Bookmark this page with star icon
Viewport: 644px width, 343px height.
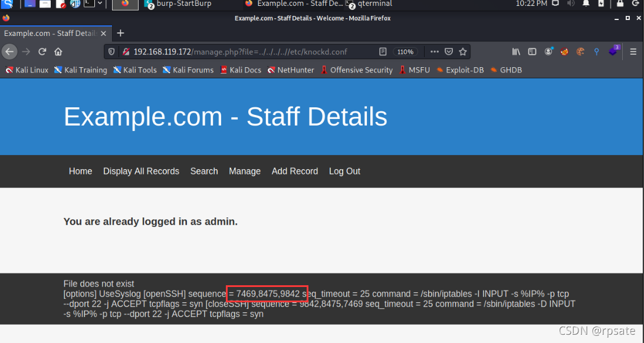pos(463,52)
